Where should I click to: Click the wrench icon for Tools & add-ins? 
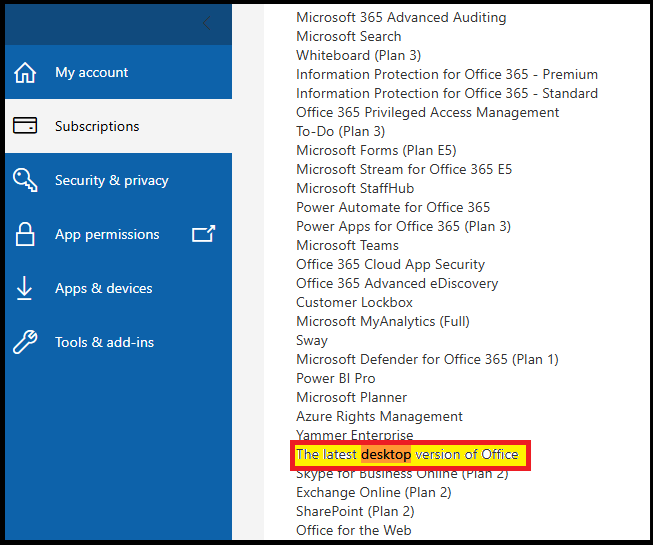25,342
